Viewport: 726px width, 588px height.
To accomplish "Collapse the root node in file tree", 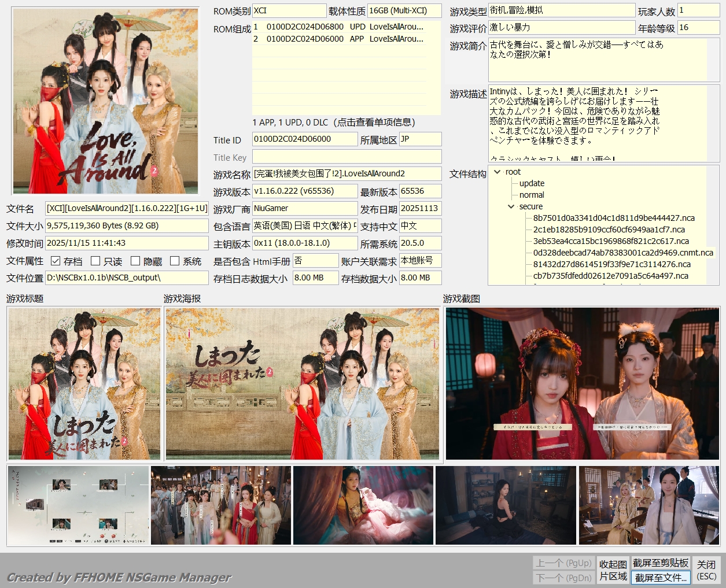I will coord(497,172).
